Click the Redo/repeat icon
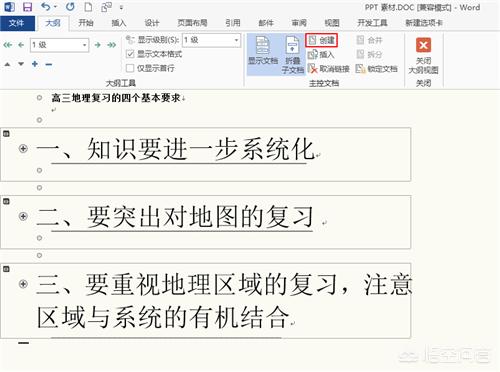The height and width of the screenshot is (372, 500). point(70,7)
